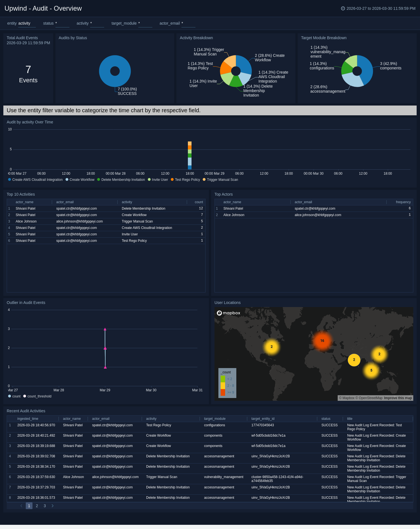Sort Top 10 Activities by count column
The width and height of the screenshot is (420, 529).
coord(199,202)
